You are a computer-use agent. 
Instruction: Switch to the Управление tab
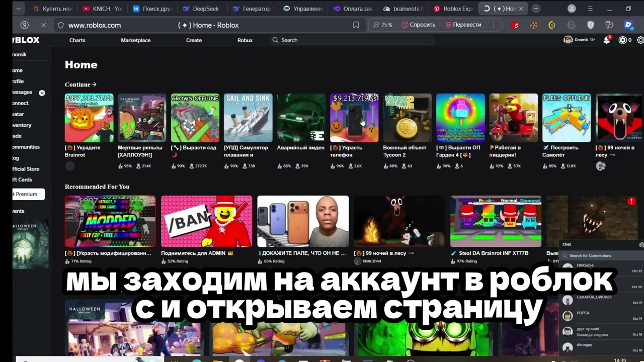[303, 9]
